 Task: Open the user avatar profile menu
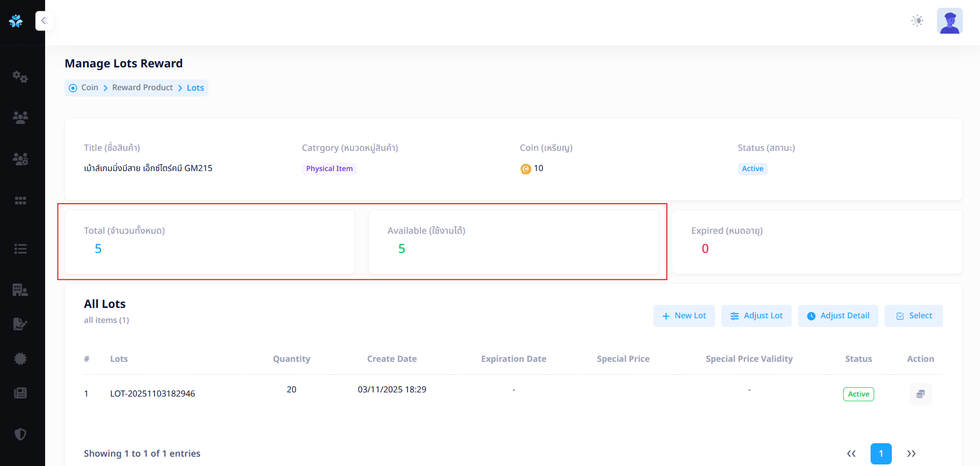[949, 21]
